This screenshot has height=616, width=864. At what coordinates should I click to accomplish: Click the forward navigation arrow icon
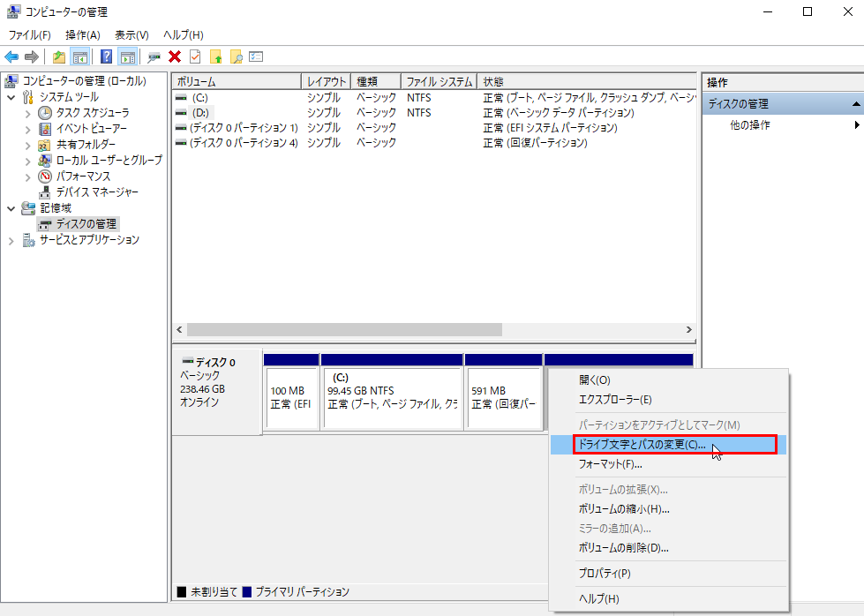[30, 56]
